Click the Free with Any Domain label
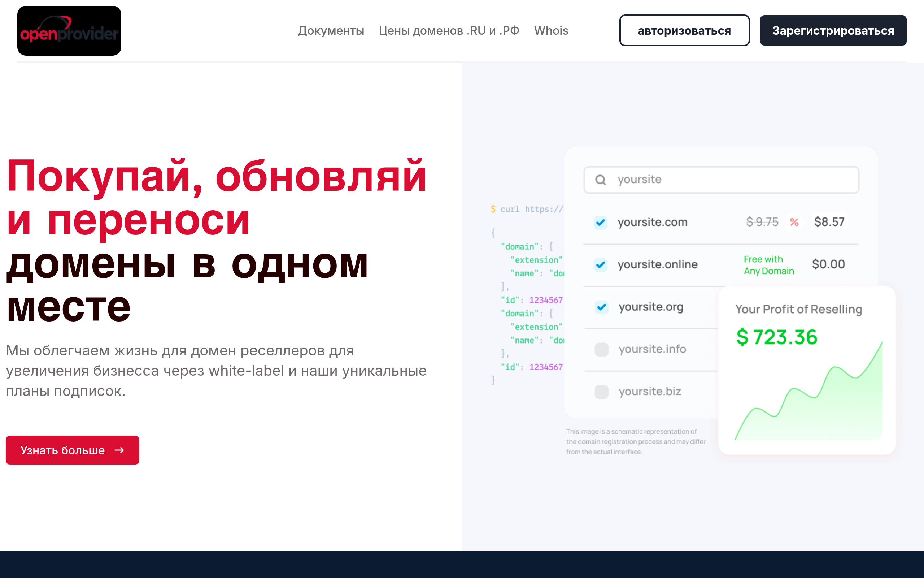The width and height of the screenshot is (924, 578). [x=769, y=265]
